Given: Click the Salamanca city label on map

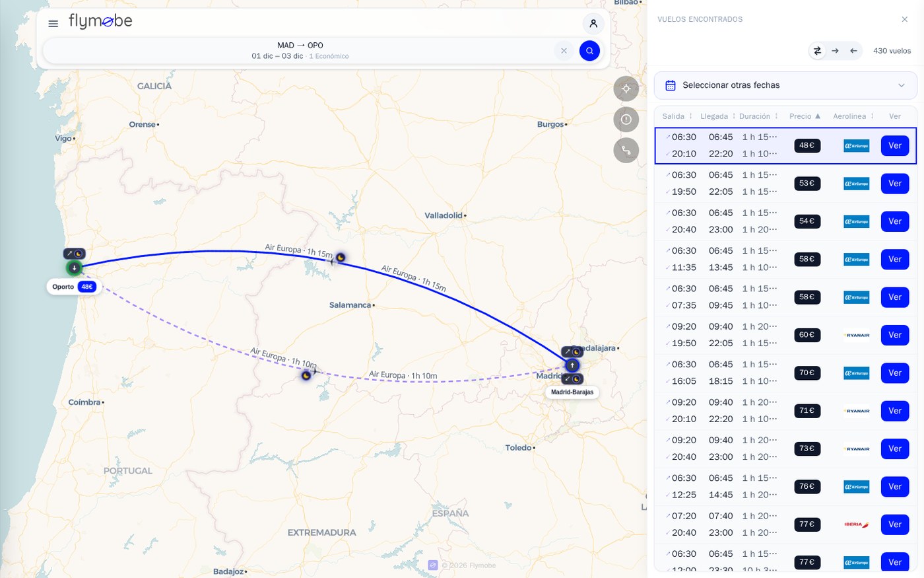Looking at the screenshot, I should tap(350, 305).
